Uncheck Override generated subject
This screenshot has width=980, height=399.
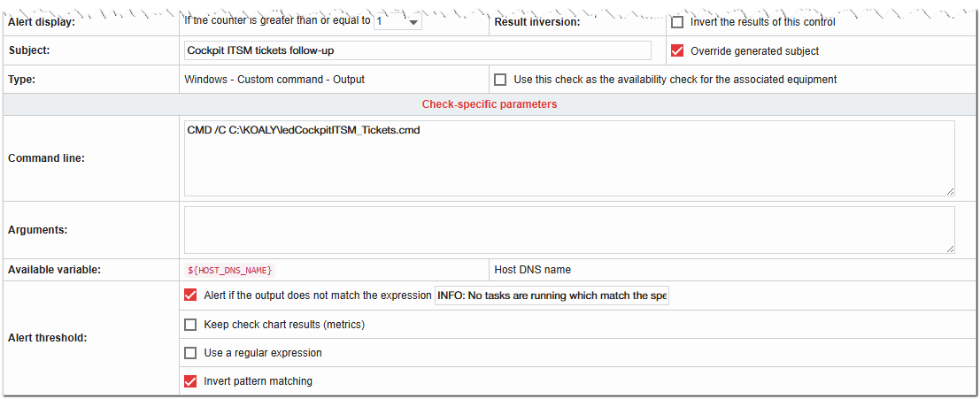tap(677, 50)
